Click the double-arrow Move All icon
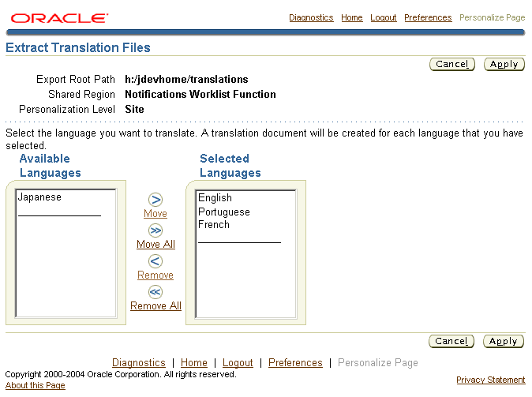Screen dimensions: 532x397 [x=155, y=230]
